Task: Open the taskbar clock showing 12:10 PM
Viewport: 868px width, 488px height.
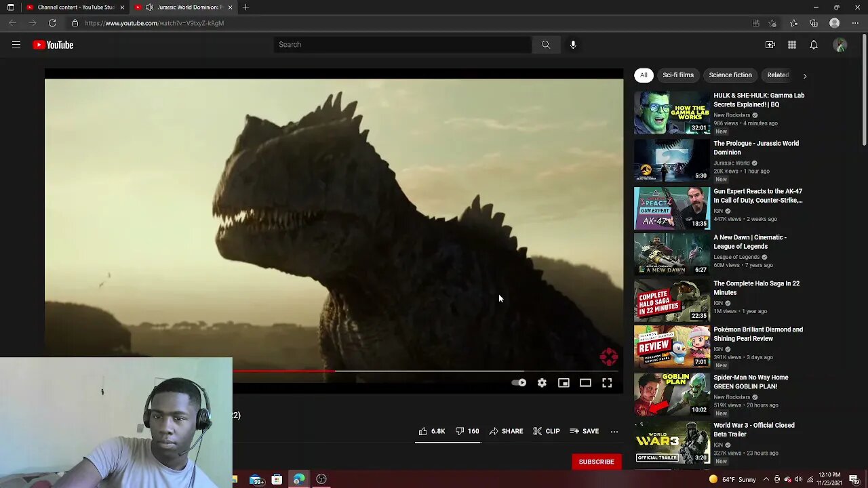Action: (x=831, y=480)
